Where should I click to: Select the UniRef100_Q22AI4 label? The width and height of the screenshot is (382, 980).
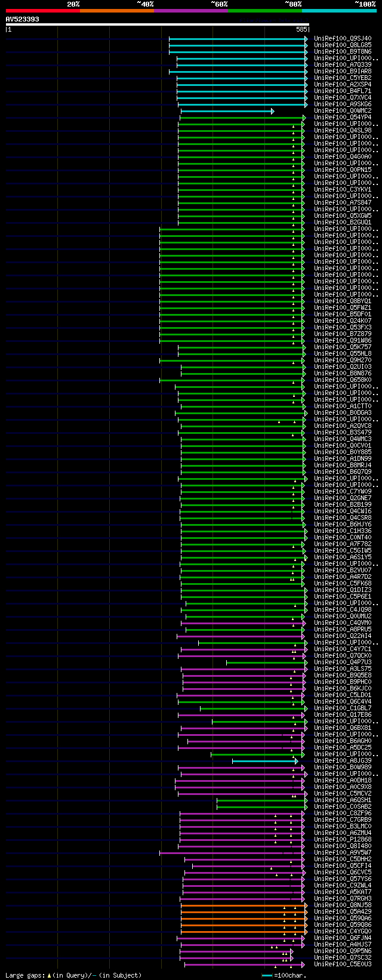[343, 636]
